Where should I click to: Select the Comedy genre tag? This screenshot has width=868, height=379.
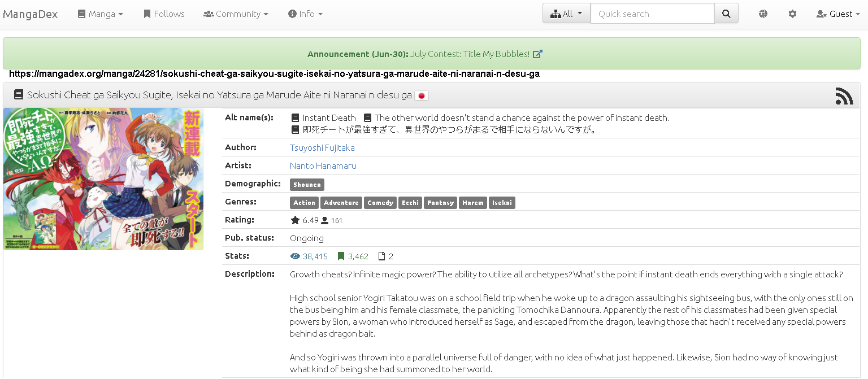(x=380, y=203)
